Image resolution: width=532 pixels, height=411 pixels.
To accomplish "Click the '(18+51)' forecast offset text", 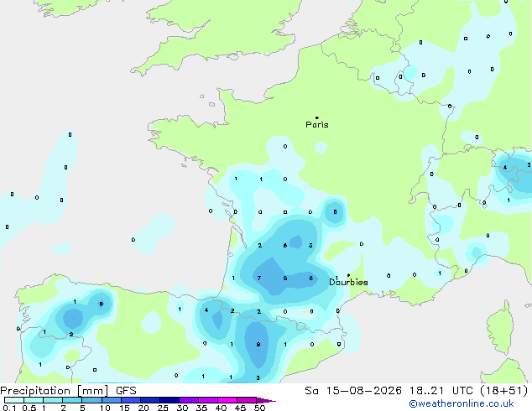I will (x=504, y=391).
